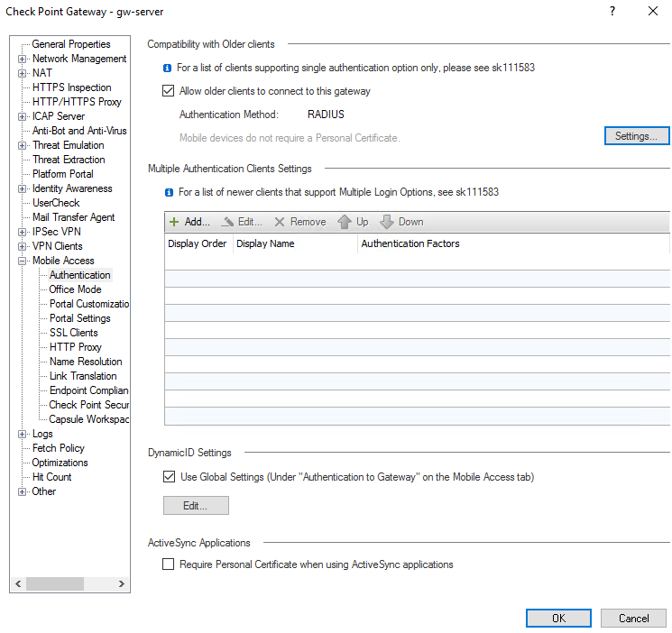
Task: Click the DynamicID Edit... button
Action: coord(196,505)
